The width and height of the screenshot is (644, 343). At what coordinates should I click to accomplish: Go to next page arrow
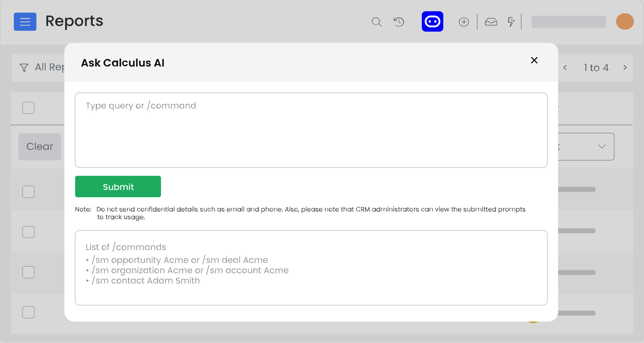625,68
